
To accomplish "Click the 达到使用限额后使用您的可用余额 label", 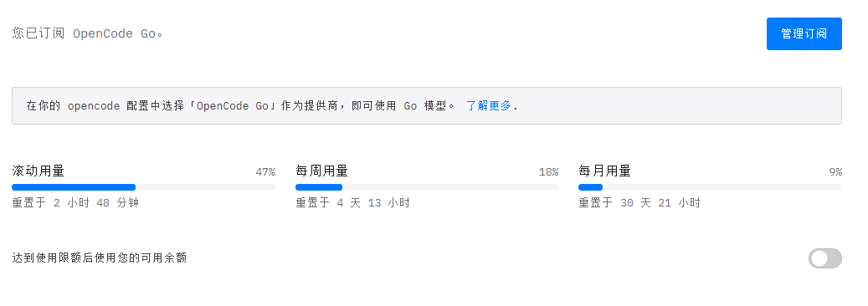I will [x=99, y=258].
